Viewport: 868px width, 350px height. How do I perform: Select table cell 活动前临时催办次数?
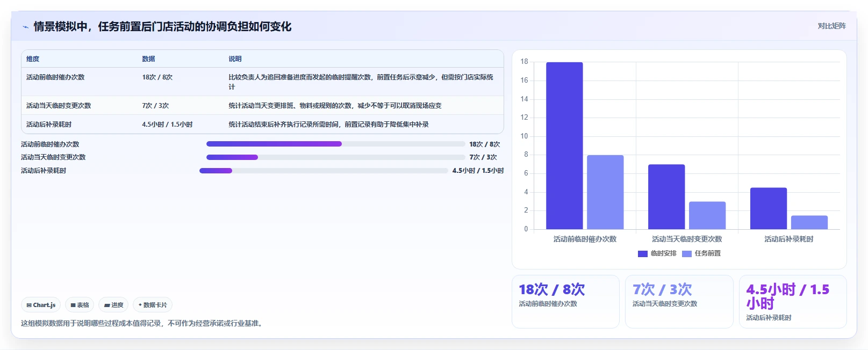coord(55,77)
